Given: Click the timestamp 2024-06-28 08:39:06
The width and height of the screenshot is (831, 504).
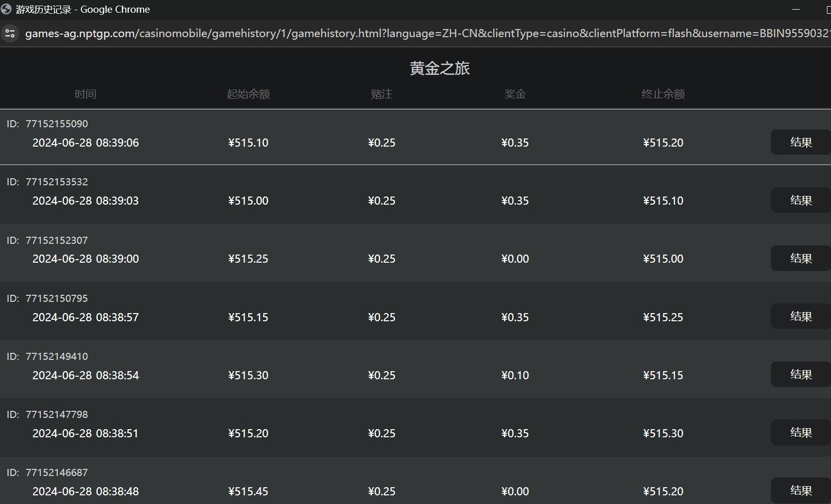Looking at the screenshot, I should click(85, 143).
